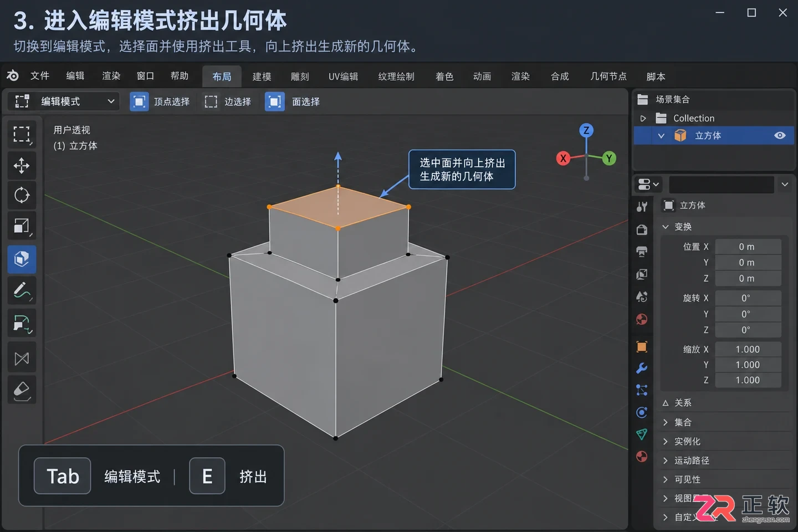Open the Output properties tab with printer icon
Viewport: 798px width, 532px height.
(x=642, y=252)
